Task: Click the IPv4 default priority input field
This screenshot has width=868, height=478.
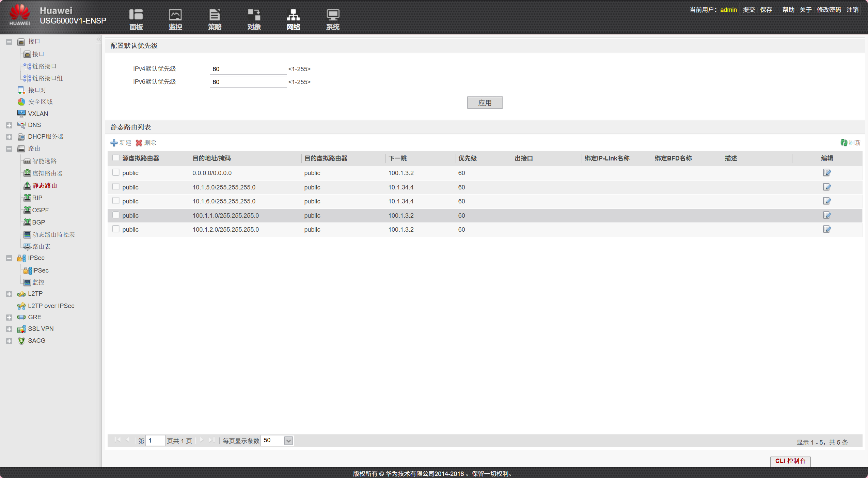Action: [x=248, y=69]
